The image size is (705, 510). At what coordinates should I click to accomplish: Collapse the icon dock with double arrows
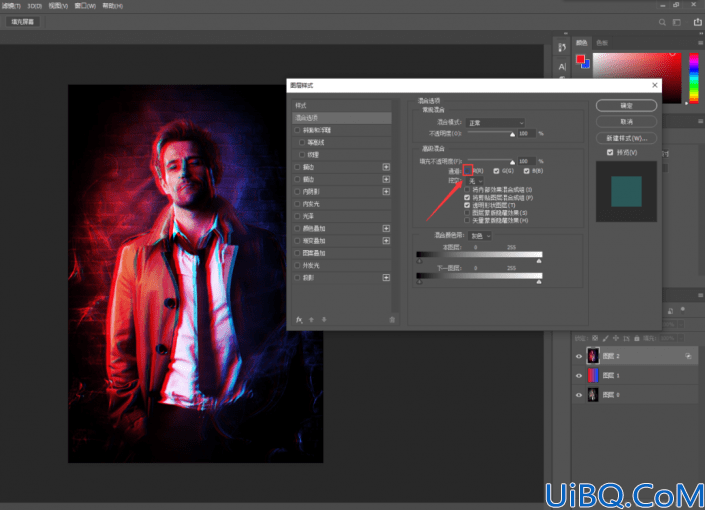pyautogui.click(x=566, y=33)
